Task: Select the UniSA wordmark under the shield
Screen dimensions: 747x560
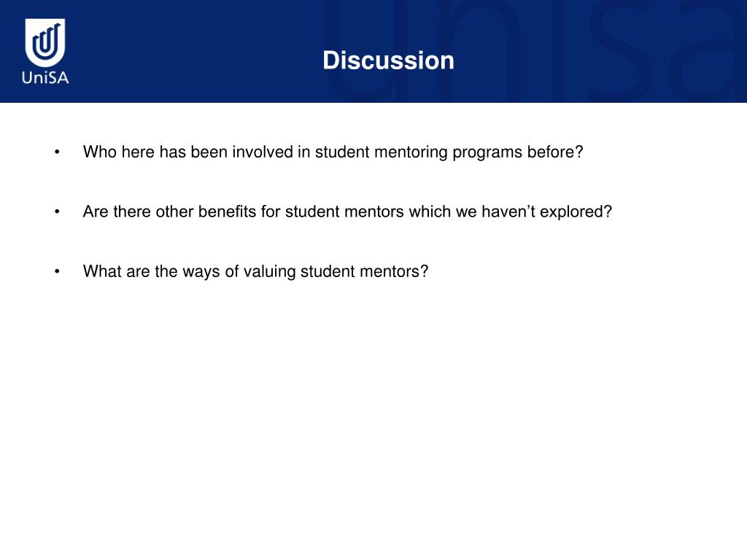Action: [45, 77]
